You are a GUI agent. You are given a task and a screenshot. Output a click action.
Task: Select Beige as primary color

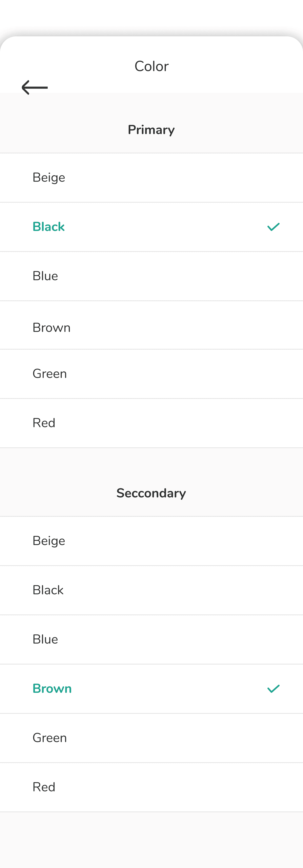click(49, 178)
